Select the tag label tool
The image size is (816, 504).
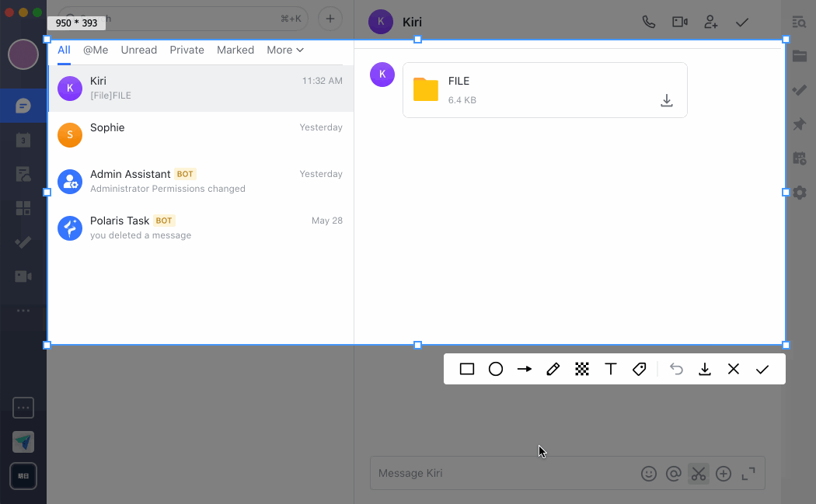click(640, 370)
